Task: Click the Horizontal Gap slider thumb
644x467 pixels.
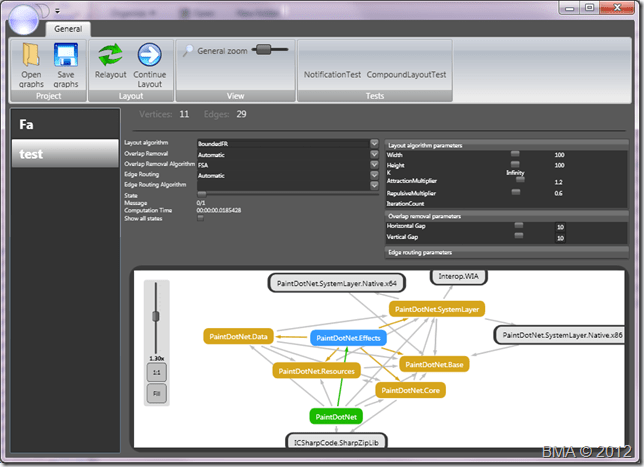Action: tap(519, 225)
